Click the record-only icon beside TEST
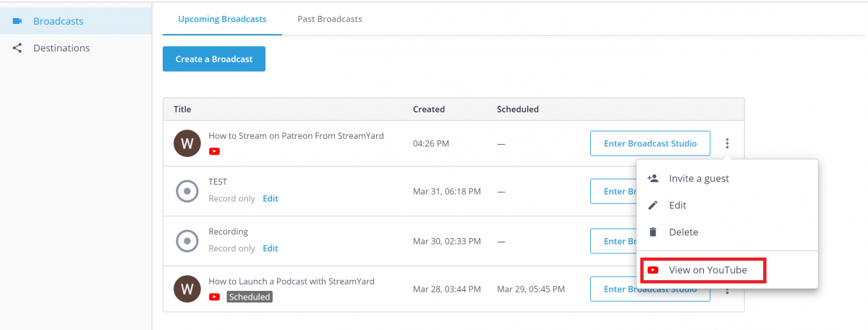The width and height of the screenshot is (868, 330). (187, 191)
